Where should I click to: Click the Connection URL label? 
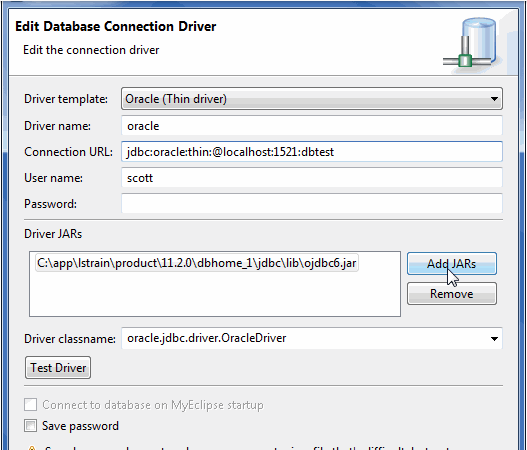pyautogui.click(x=68, y=152)
